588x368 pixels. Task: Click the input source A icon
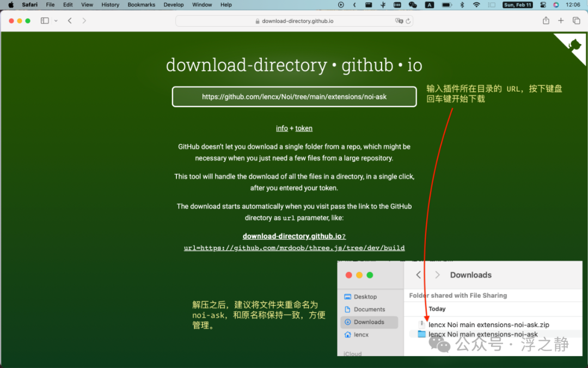[430, 5]
